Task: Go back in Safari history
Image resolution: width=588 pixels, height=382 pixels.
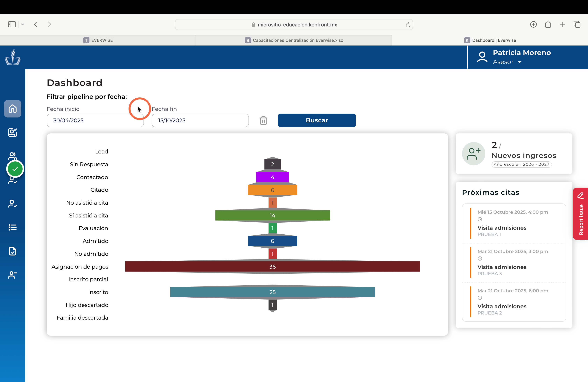Action: pyautogui.click(x=36, y=24)
